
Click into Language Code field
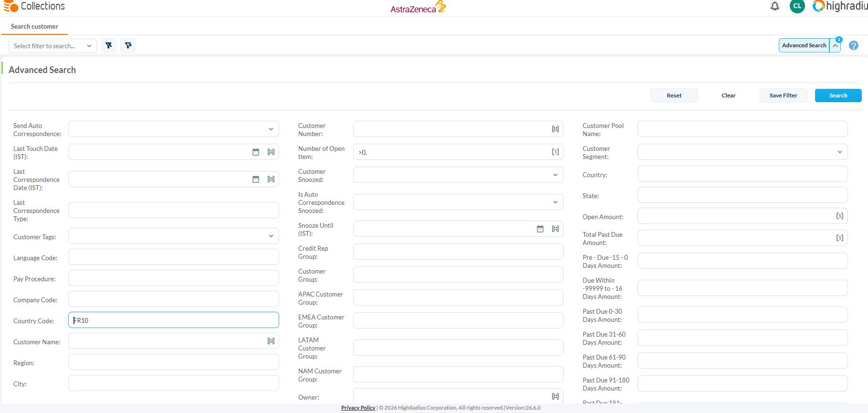[x=174, y=257]
